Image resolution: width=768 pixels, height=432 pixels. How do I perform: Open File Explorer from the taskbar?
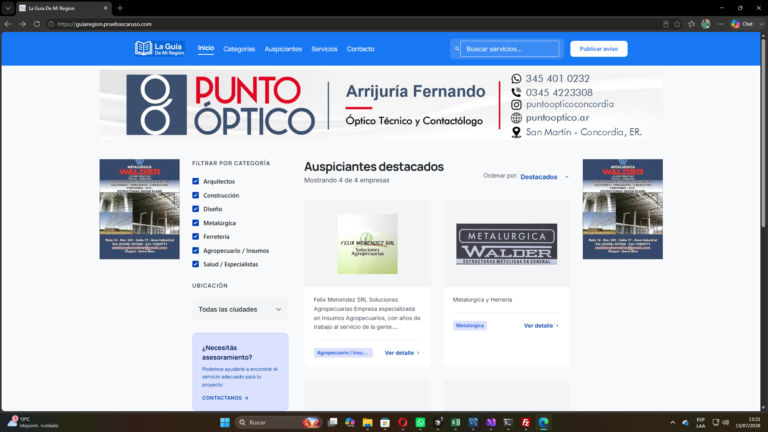tap(367, 422)
